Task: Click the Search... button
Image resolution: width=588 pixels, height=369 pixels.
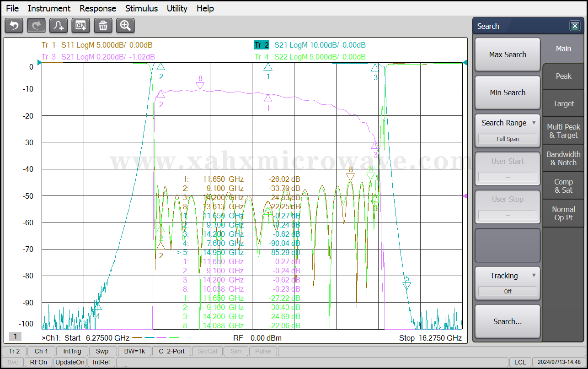Action: click(x=508, y=321)
